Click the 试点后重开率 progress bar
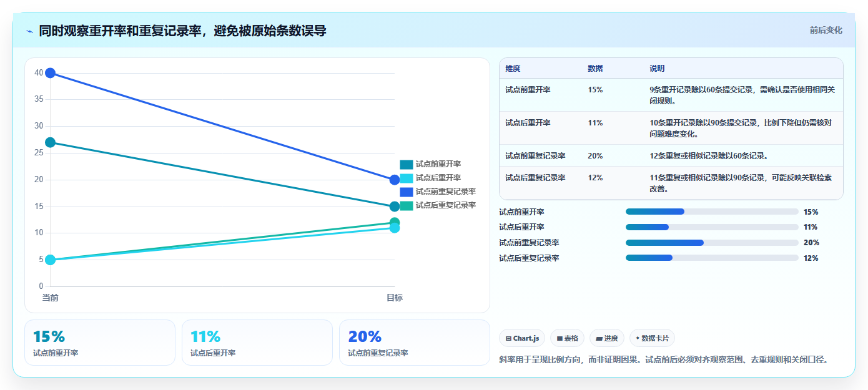 coord(712,227)
